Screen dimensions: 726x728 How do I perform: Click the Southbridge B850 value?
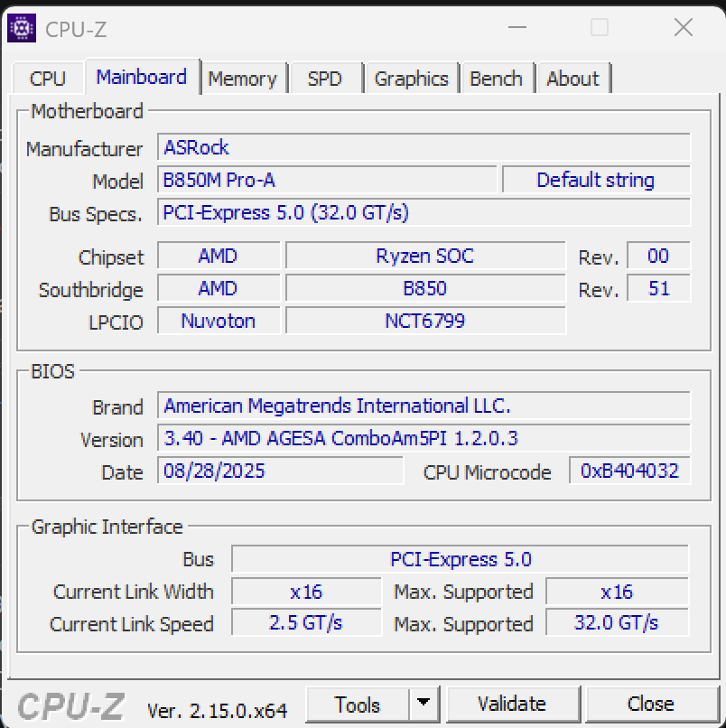point(425,288)
